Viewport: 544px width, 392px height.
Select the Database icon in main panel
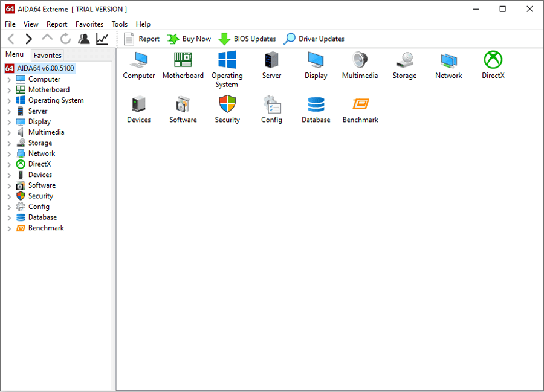[316, 104]
